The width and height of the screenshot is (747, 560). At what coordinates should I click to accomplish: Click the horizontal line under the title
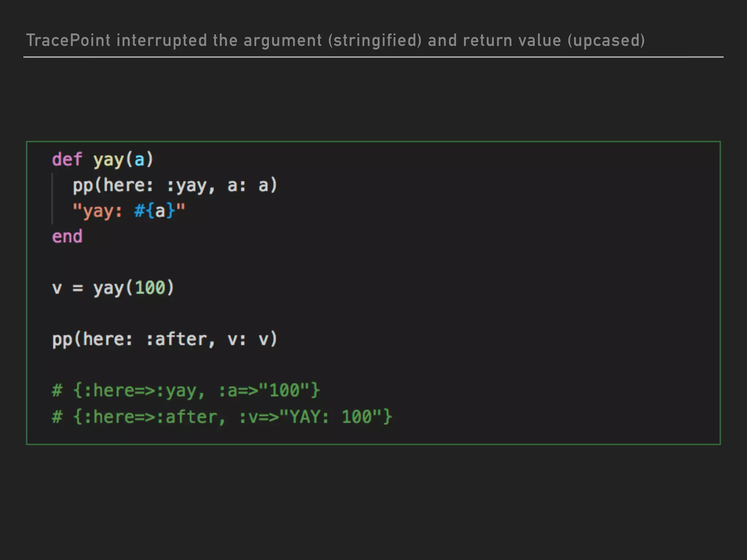373,57
